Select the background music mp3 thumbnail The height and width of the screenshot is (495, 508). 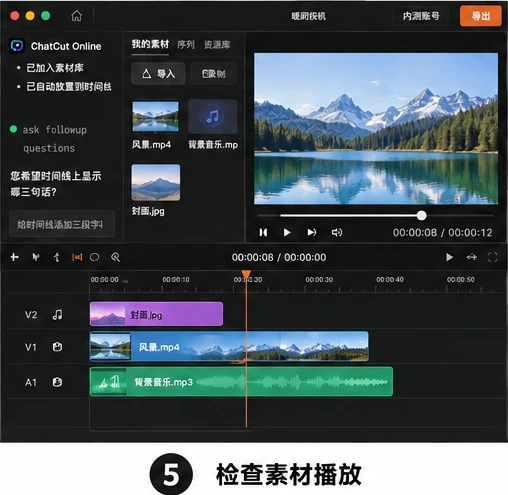[213, 116]
